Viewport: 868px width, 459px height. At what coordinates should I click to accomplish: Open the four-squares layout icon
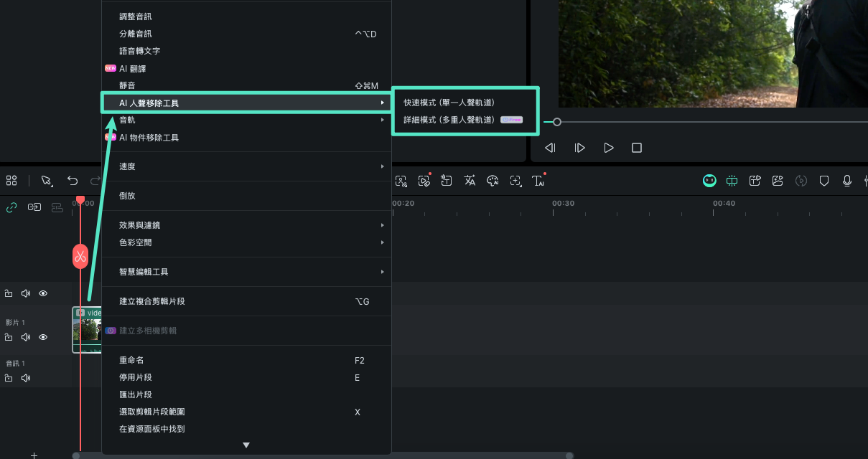coord(11,181)
